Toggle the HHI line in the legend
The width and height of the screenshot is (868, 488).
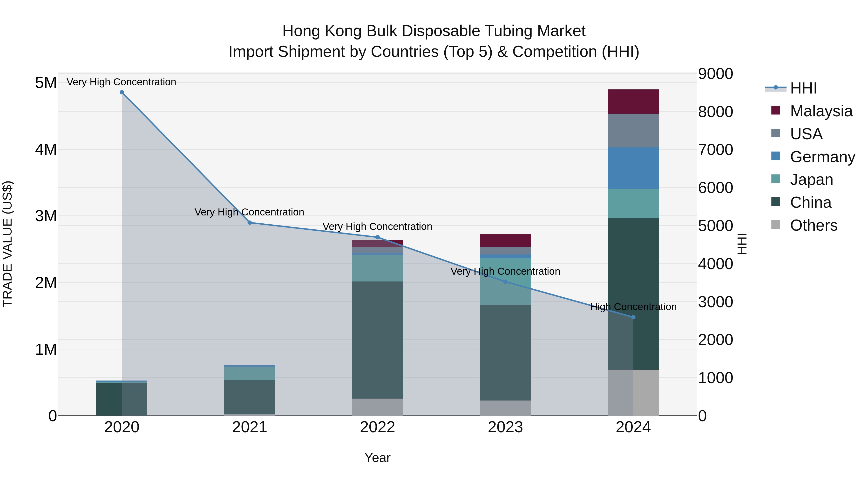point(791,88)
